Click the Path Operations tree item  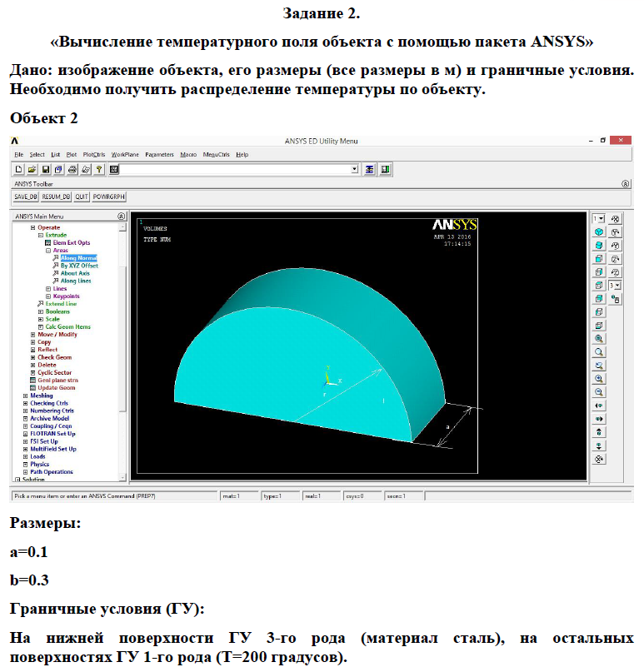coord(52,472)
